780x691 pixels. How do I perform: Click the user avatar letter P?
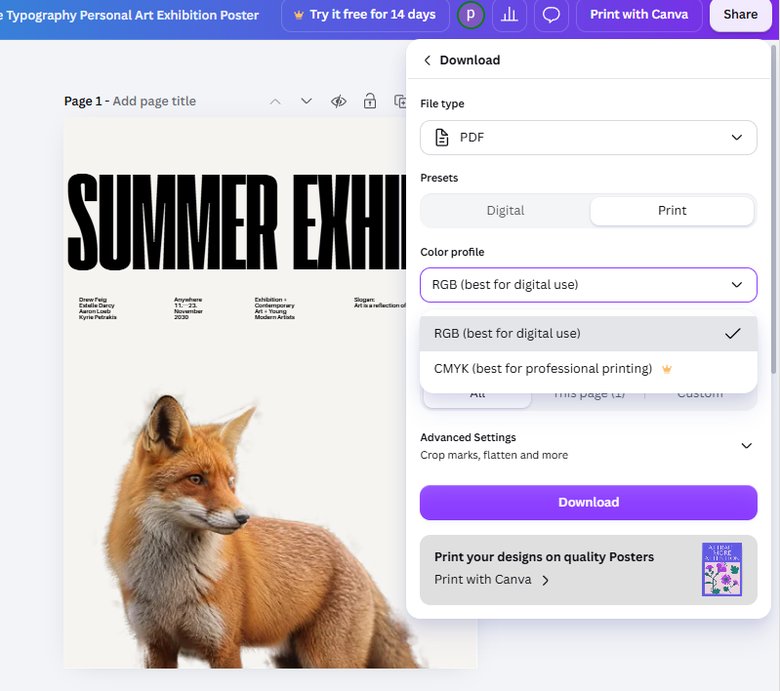(470, 15)
